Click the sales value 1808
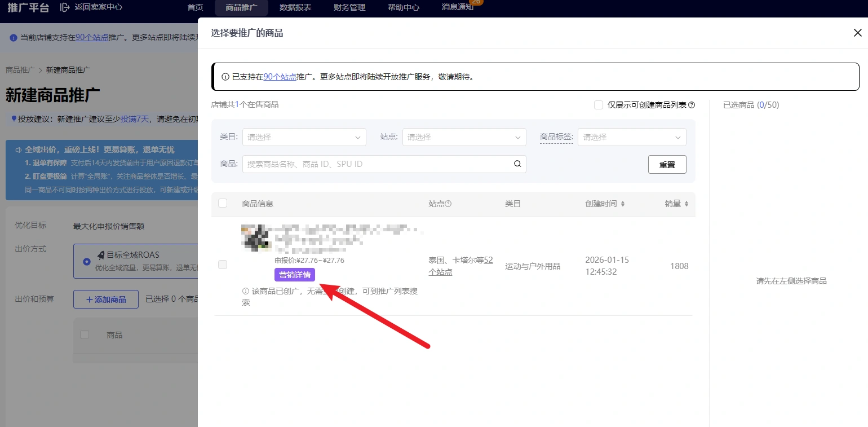 (679, 266)
